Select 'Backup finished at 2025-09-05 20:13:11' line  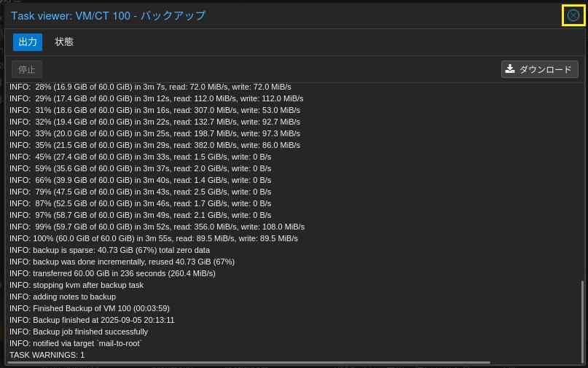coord(92,320)
